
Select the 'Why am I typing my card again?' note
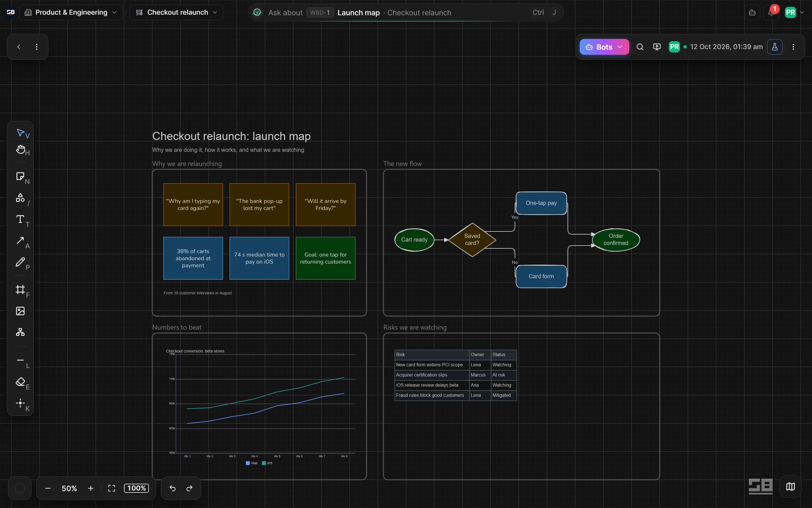point(193,205)
